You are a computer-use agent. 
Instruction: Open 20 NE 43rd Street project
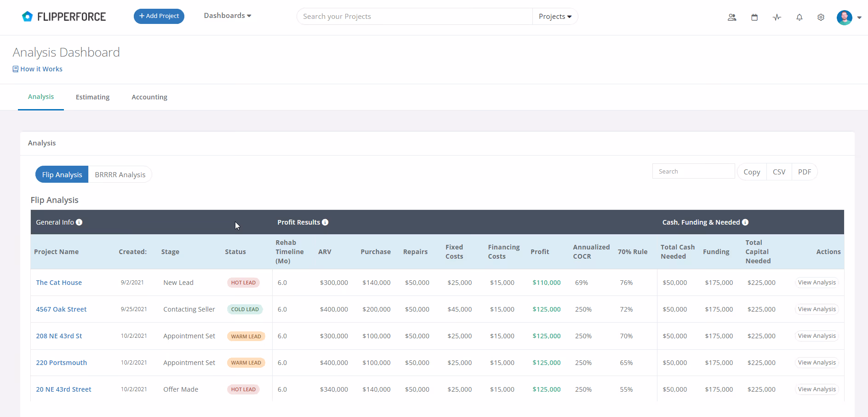(63, 389)
